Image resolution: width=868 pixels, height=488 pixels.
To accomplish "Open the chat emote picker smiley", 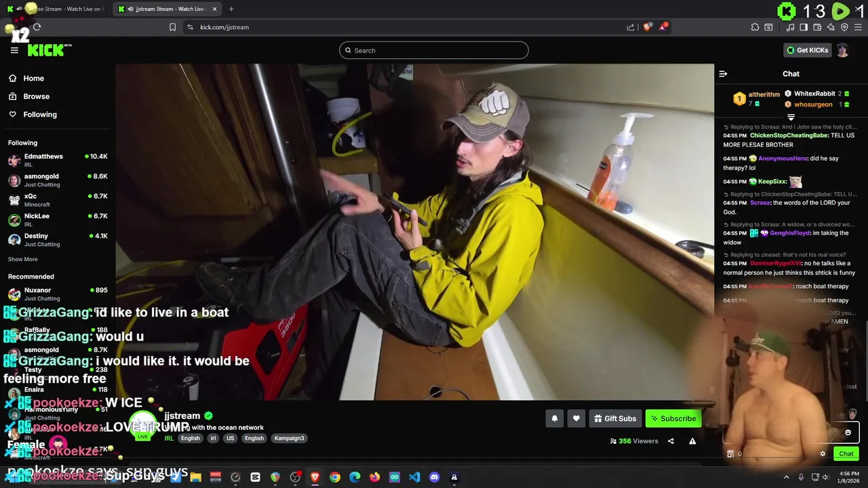I will coord(848,432).
